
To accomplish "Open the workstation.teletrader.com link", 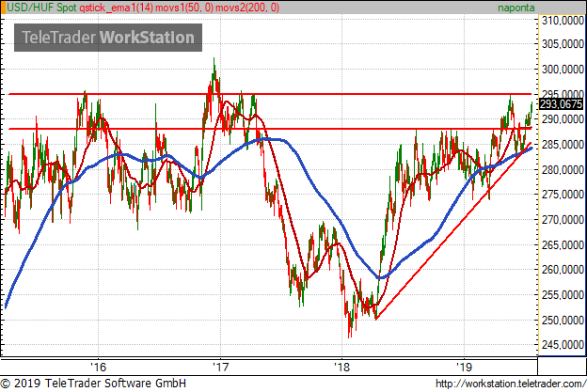I will tap(510, 384).
